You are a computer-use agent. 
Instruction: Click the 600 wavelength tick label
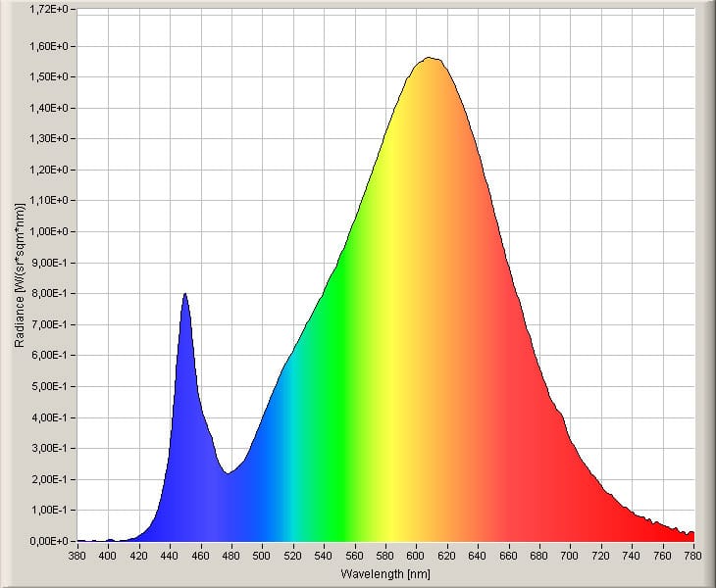point(416,556)
